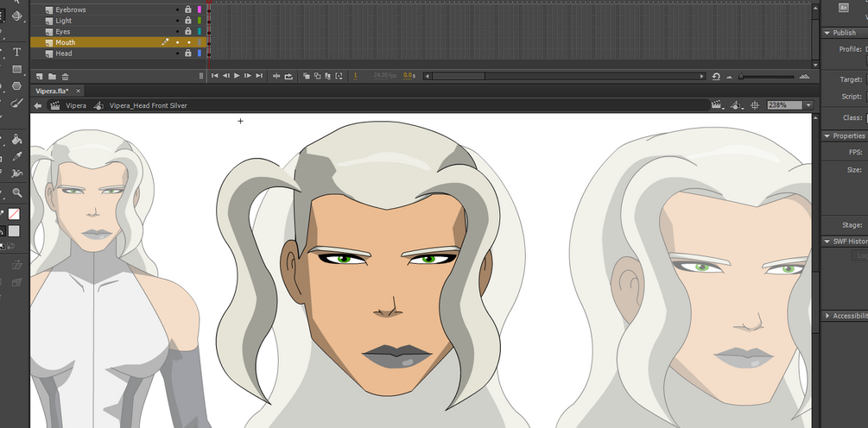Go to first frame
Image resolution: width=868 pixels, height=428 pixels.
pos(215,76)
